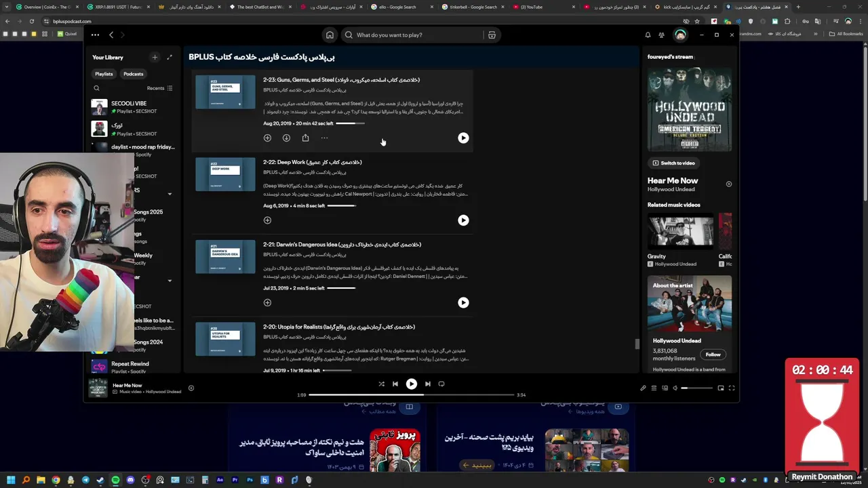868x488 pixels.
Task: Click the Utopia for Realists cover thumbnail
Action: tap(225, 339)
